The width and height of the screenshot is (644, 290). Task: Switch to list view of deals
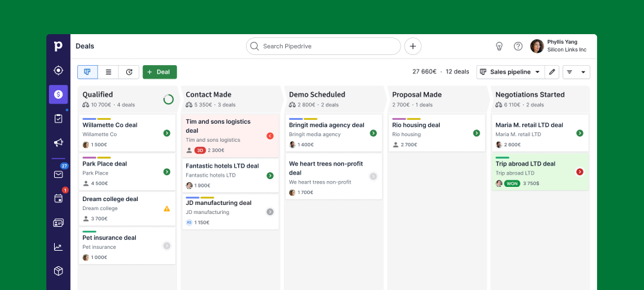coord(108,72)
